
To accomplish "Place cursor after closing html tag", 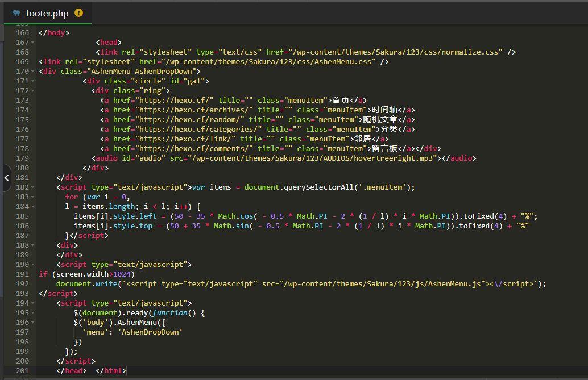I will tap(127, 371).
